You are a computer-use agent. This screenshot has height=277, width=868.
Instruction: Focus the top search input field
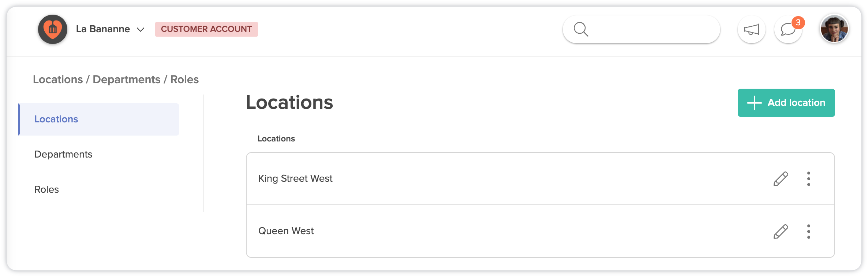651,29
